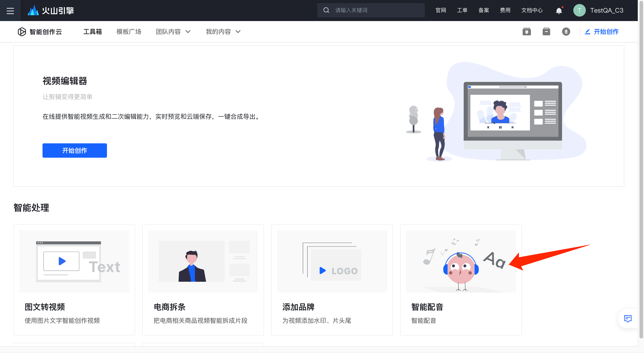Click the 智能创作云 product name

[x=45, y=32]
